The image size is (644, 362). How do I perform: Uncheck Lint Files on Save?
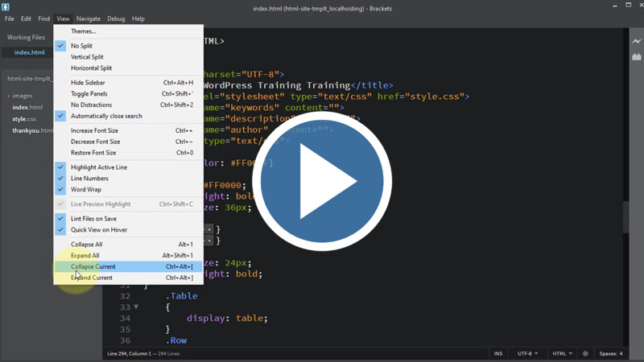pyautogui.click(x=93, y=219)
